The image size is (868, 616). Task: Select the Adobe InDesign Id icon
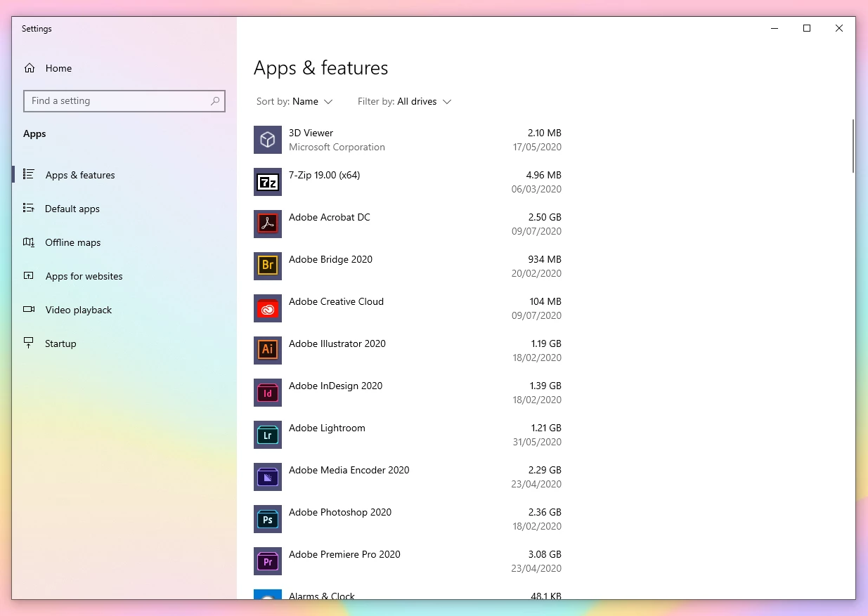(268, 393)
